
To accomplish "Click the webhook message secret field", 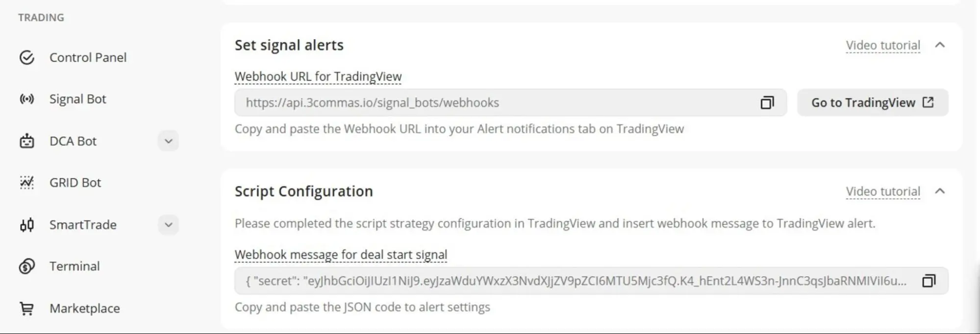I will [539, 282].
